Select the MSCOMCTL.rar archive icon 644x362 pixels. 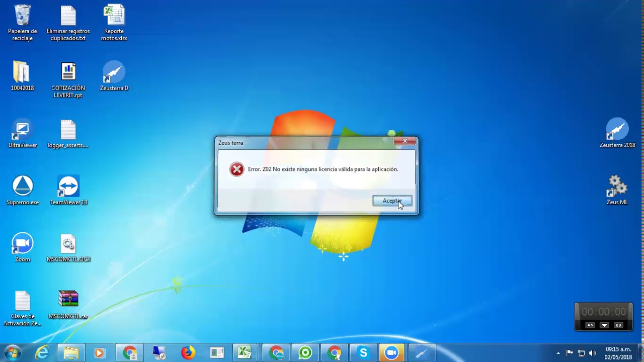coord(68,305)
